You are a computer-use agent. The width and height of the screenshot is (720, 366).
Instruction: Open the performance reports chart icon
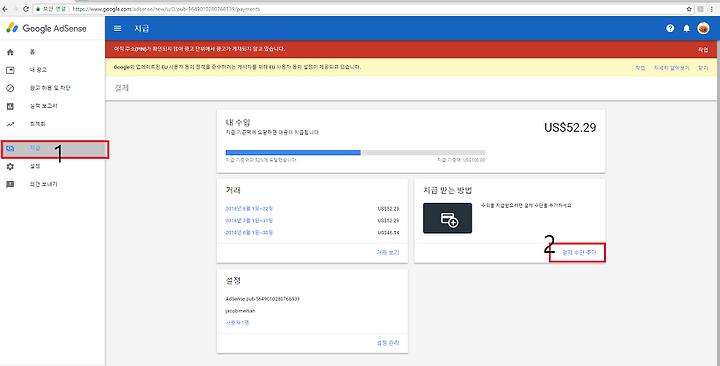pos(10,106)
